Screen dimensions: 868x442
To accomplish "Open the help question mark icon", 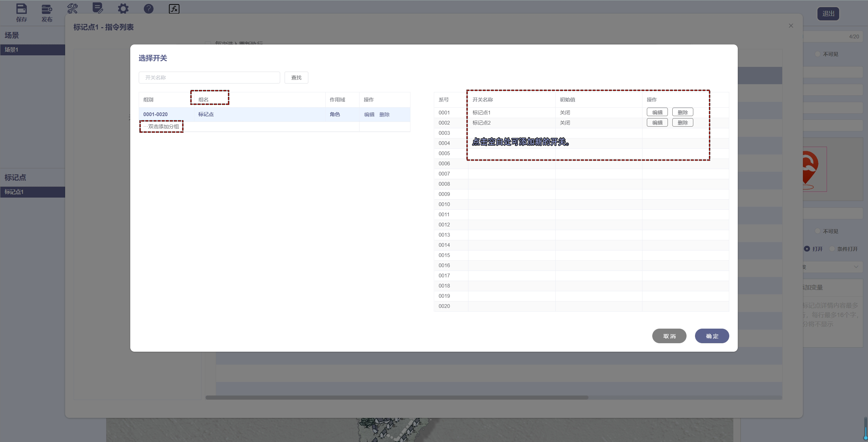I will (149, 8).
